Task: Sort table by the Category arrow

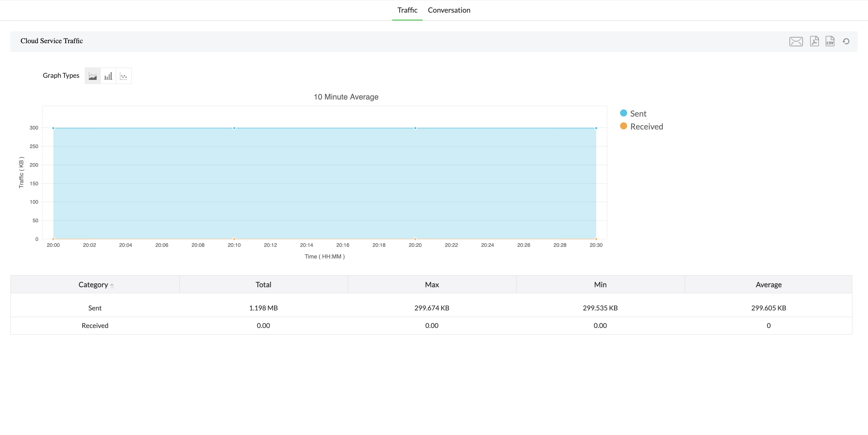Action: [x=112, y=285]
